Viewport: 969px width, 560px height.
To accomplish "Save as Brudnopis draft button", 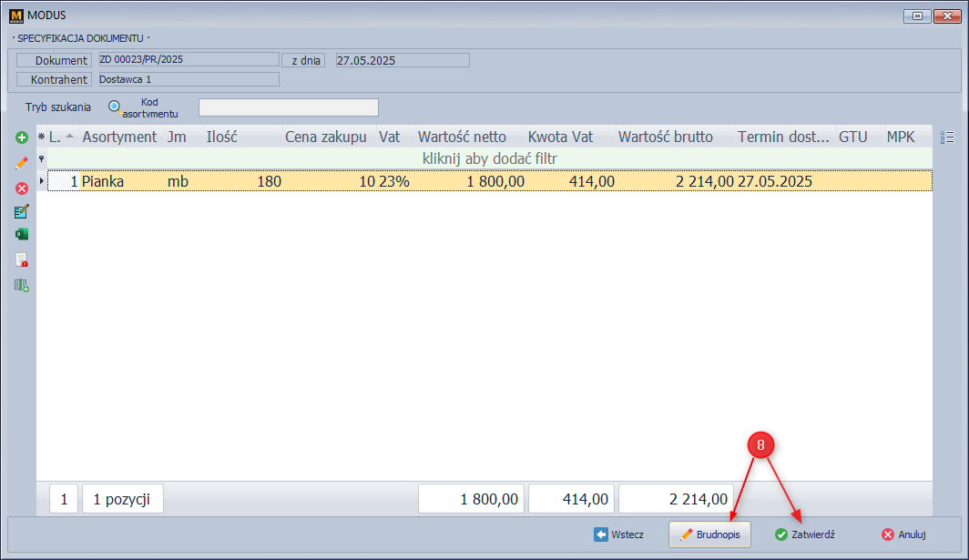I will click(709, 535).
